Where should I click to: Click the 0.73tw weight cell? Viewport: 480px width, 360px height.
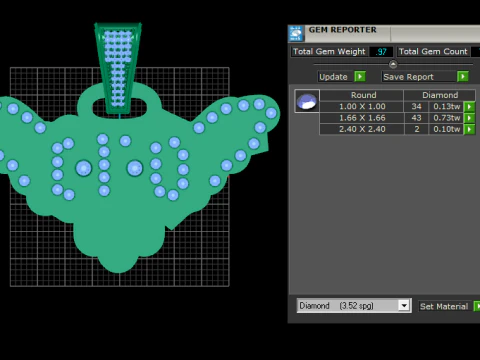click(446, 118)
